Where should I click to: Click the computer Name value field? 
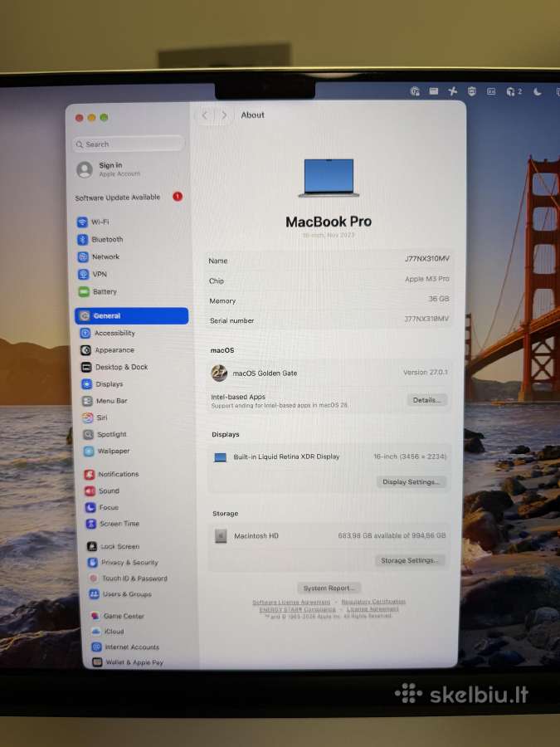coord(427,259)
